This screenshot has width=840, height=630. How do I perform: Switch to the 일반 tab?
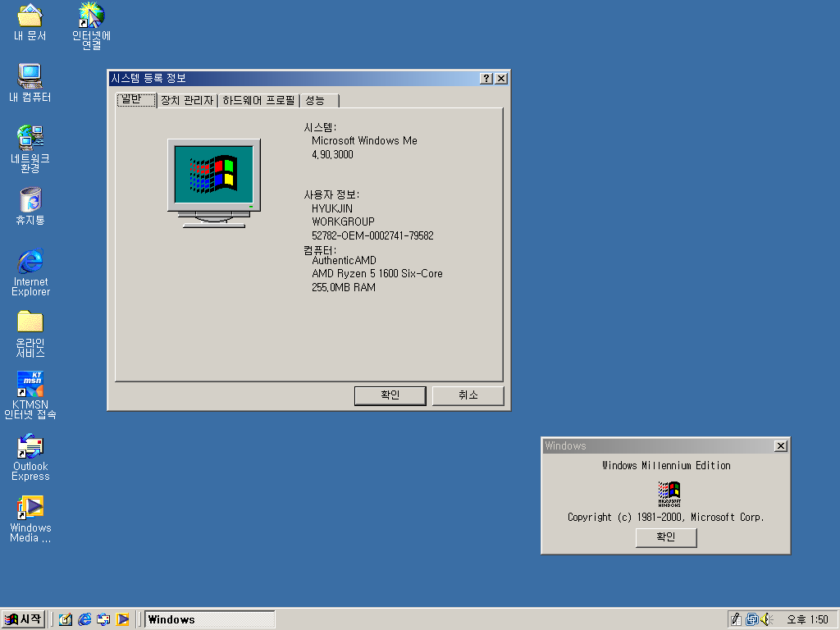coord(136,99)
